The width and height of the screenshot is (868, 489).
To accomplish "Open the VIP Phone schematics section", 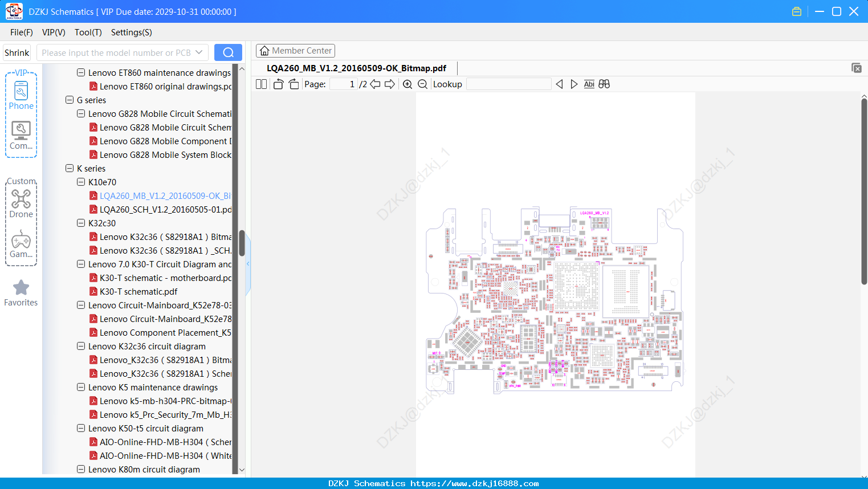I will click(x=21, y=95).
